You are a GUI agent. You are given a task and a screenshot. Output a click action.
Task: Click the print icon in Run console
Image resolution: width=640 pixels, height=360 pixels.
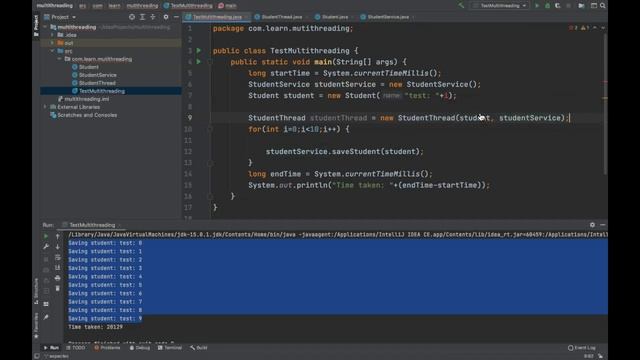tap(58, 278)
